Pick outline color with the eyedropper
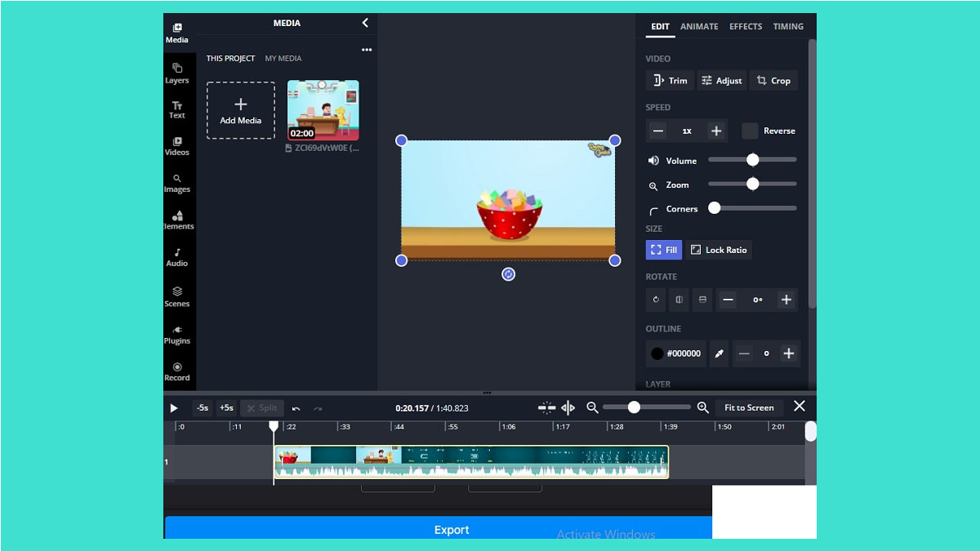This screenshot has width=980, height=551. tap(719, 353)
